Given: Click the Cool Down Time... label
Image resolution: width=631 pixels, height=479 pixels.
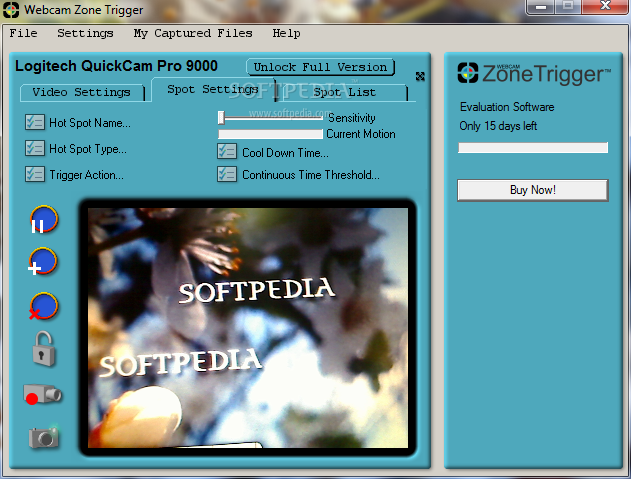Looking at the screenshot, I should click(x=285, y=153).
